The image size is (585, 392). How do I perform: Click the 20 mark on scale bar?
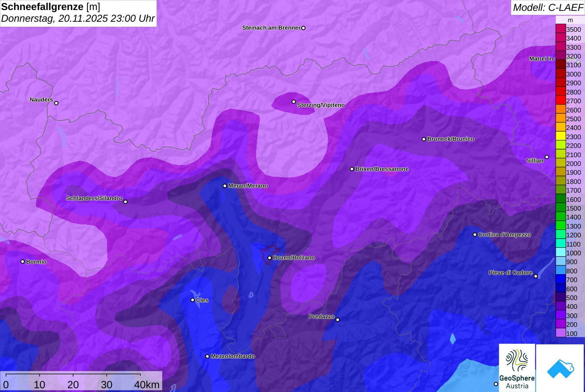pyautogui.click(x=73, y=384)
